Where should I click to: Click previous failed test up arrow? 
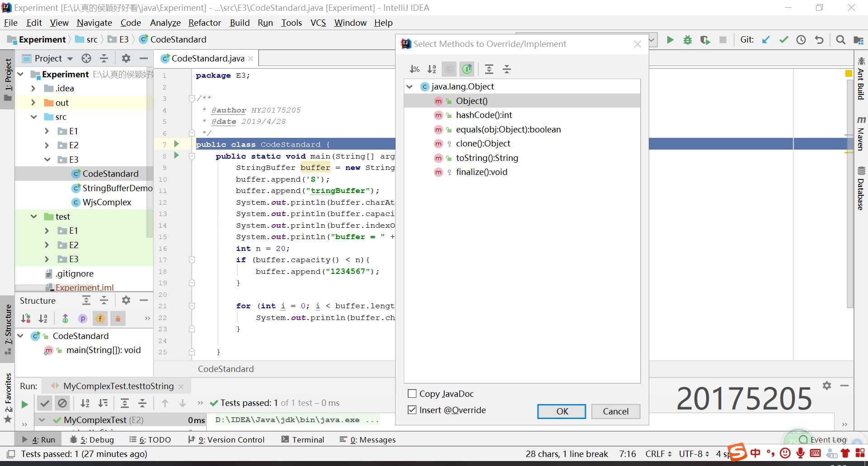165,403
